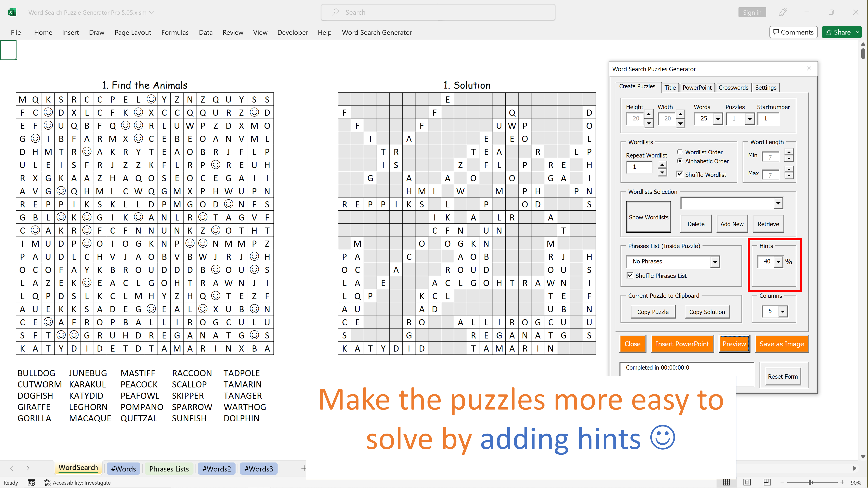This screenshot has width=868, height=488.
Task: Click the Page Break Preview icon
Action: [x=767, y=482]
